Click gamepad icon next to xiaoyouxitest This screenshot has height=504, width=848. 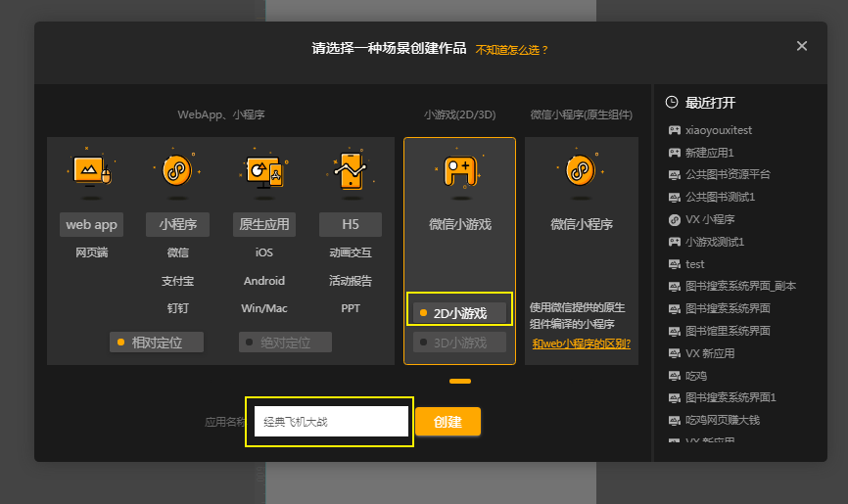click(675, 130)
